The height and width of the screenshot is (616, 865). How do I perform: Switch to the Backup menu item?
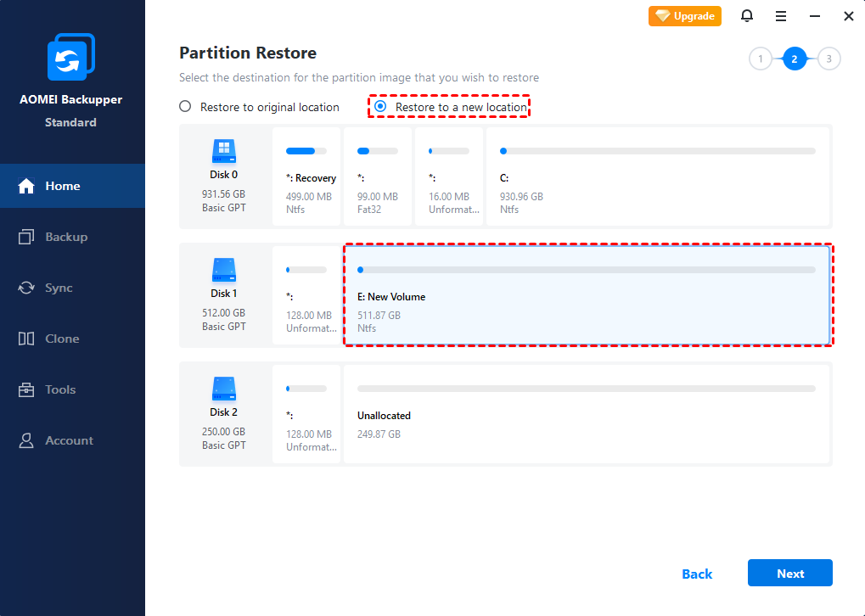[x=72, y=237]
